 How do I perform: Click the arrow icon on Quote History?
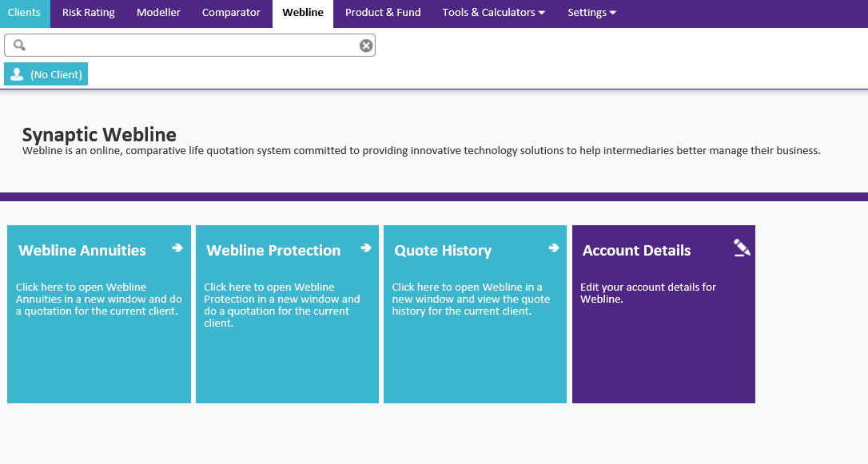coord(554,248)
